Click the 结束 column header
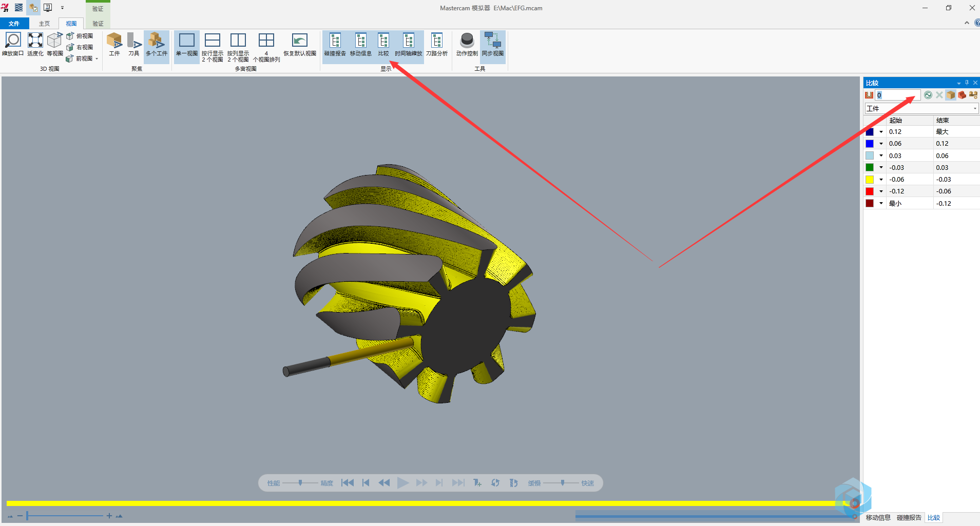 [x=956, y=120]
